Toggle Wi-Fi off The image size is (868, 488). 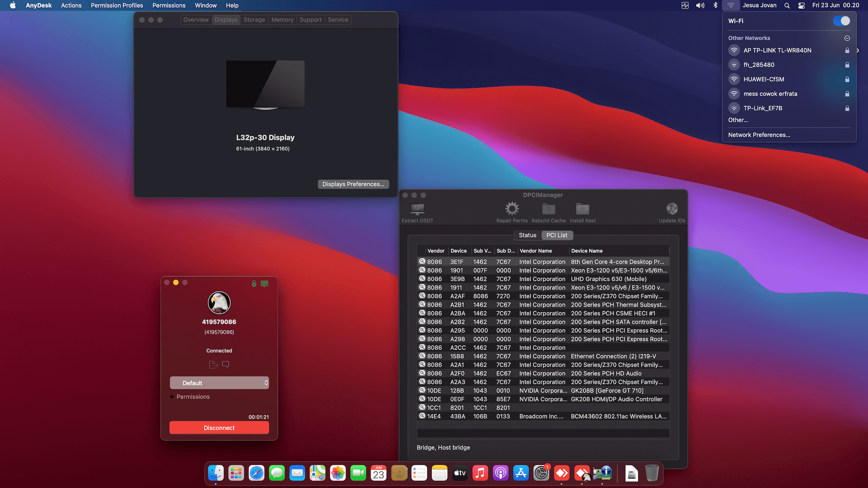[x=842, y=21]
